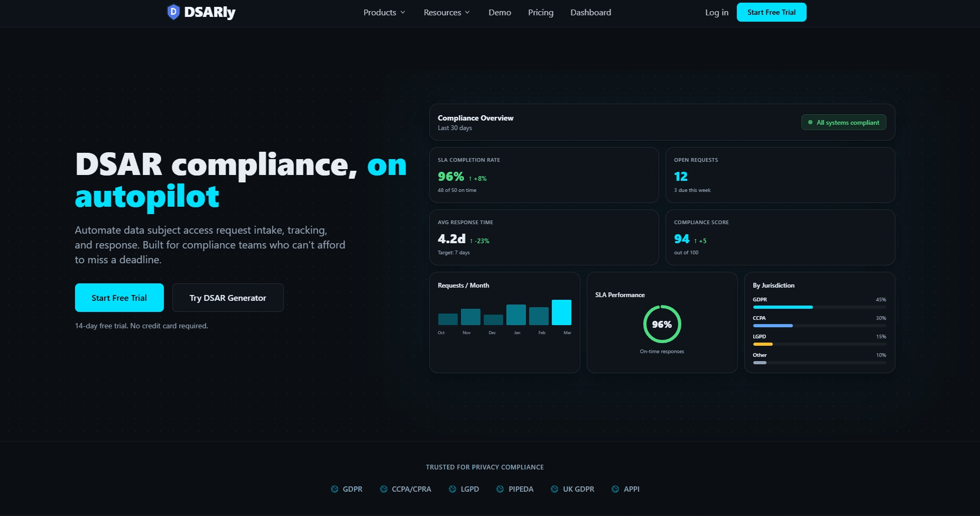This screenshot has height=516, width=980.
Task: Click the LGPD shield icon
Action: point(452,489)
